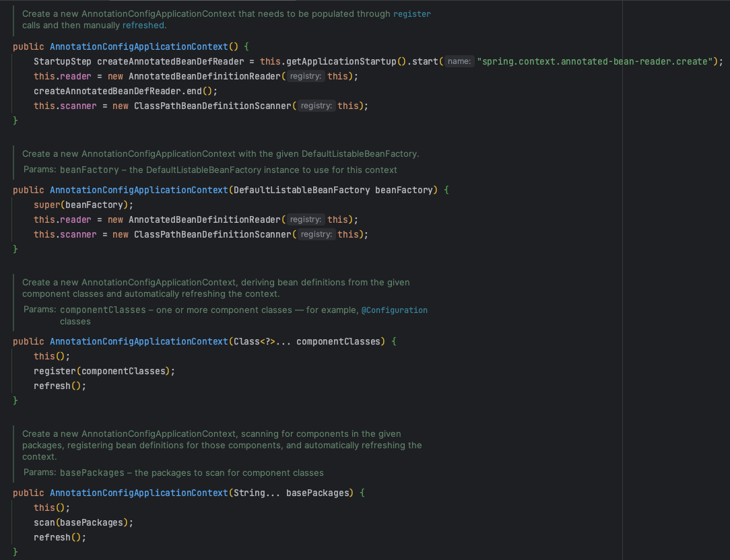The width and height of the screenshot is (730, 560).
Task: Click the createAnnotatedBeanDefReader.end call
Action: pos(121,90)
